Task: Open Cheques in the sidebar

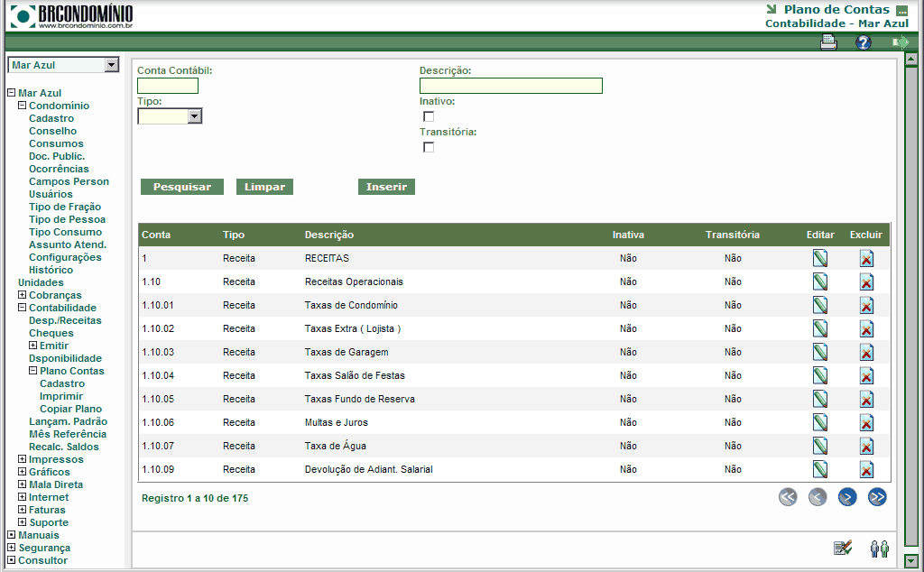Action: tap(51, 333)
